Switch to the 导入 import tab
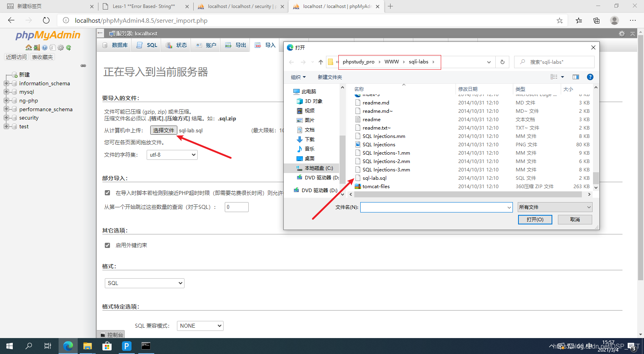The image size is (644, 354). pyautogui.click(x=265, y=45)
